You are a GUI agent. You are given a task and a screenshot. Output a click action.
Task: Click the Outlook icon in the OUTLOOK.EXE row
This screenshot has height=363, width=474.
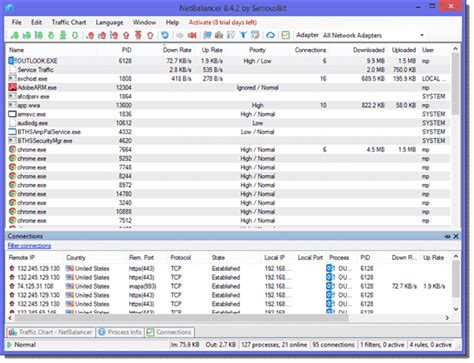pos(12,61)
